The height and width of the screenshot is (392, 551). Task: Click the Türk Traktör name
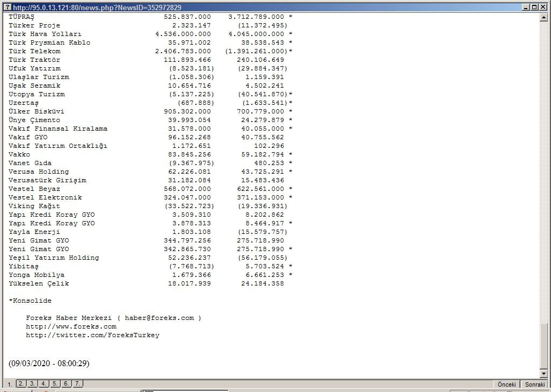click(34, 60)
